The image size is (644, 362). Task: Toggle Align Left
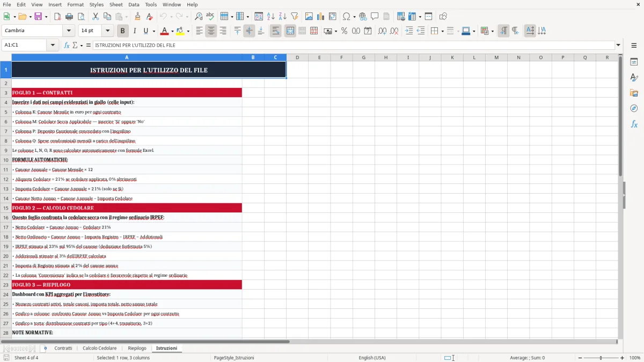click(199, 31)
